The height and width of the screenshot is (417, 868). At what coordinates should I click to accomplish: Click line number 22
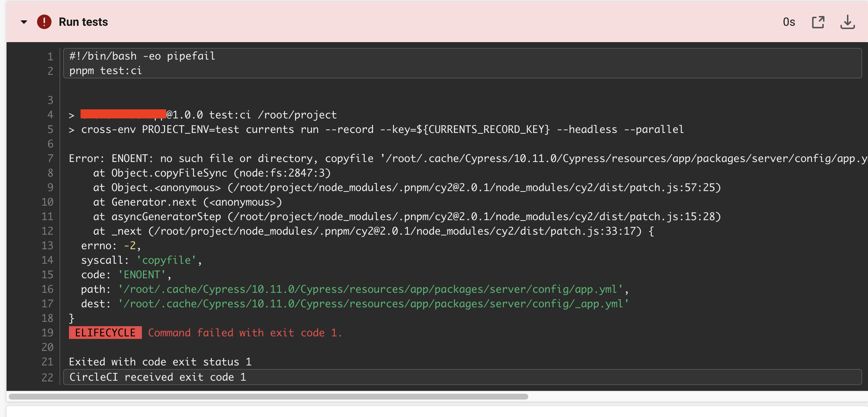47,377
